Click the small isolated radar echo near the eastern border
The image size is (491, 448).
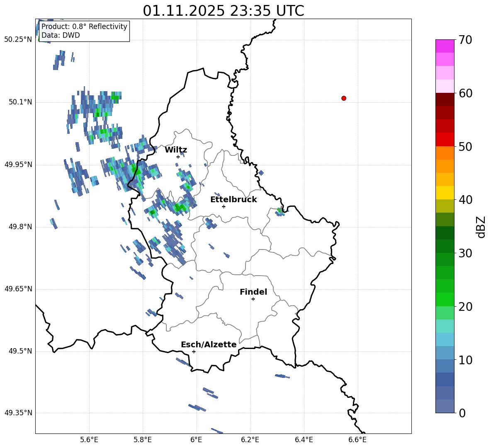pos(280,212)
